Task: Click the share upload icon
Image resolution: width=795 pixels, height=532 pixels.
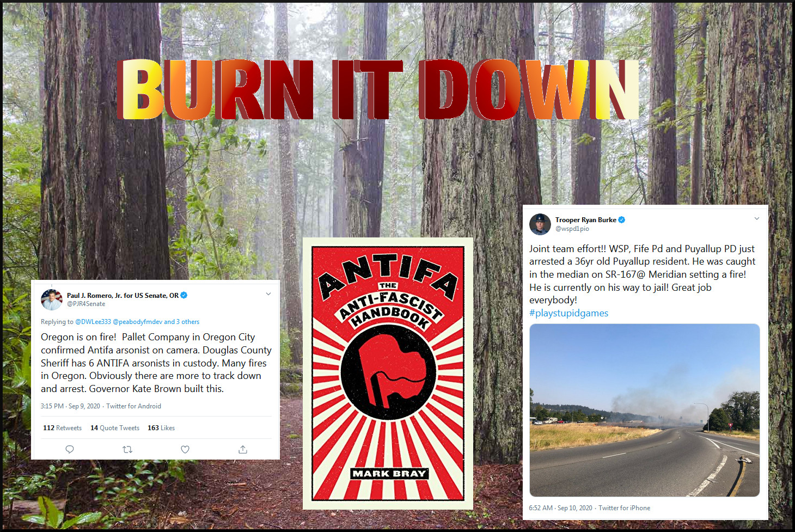Action: [x=243, y=449]
